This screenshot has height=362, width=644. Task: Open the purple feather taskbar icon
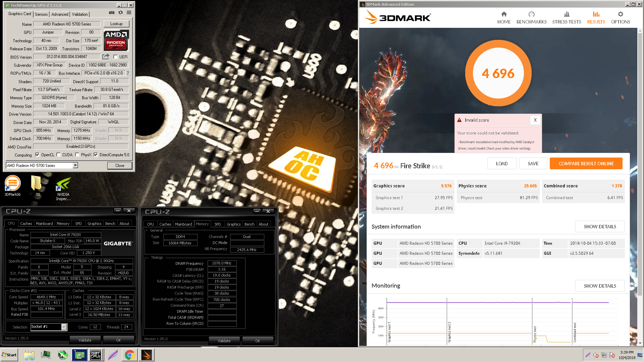point(113,355)
